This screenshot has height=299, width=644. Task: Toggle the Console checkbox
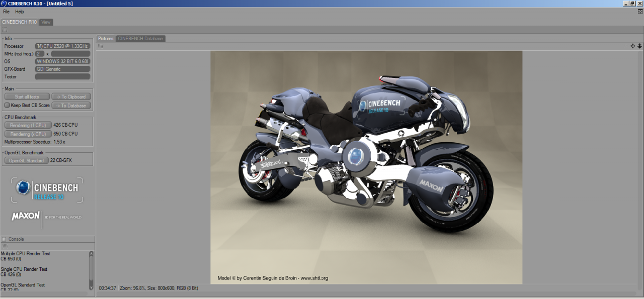[4, 239]
